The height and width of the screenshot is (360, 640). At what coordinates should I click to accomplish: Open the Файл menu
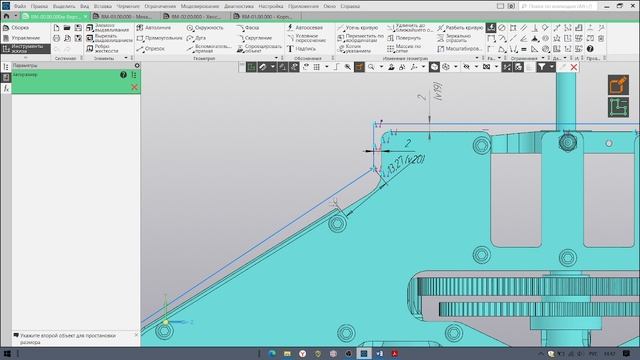click(20, 6)
